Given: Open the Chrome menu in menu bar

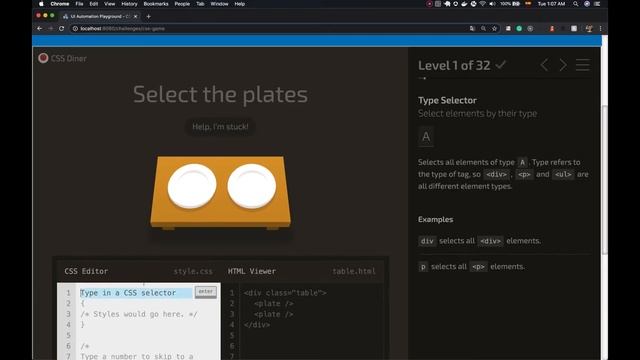Looking at the screenshot, I should [x=60, y=4].
